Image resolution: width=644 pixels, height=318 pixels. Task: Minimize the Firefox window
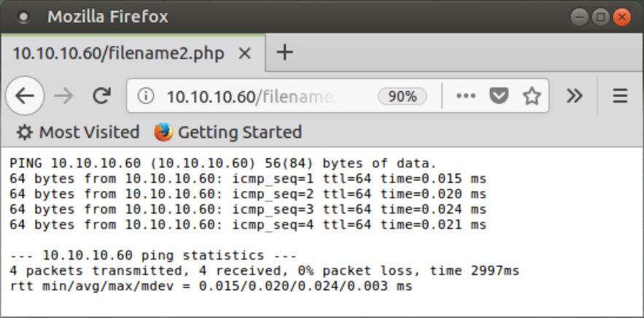580,18
